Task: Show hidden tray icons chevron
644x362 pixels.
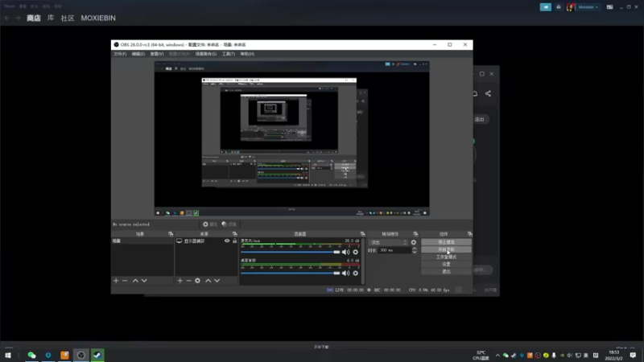Action: click(x=497, y=356)
